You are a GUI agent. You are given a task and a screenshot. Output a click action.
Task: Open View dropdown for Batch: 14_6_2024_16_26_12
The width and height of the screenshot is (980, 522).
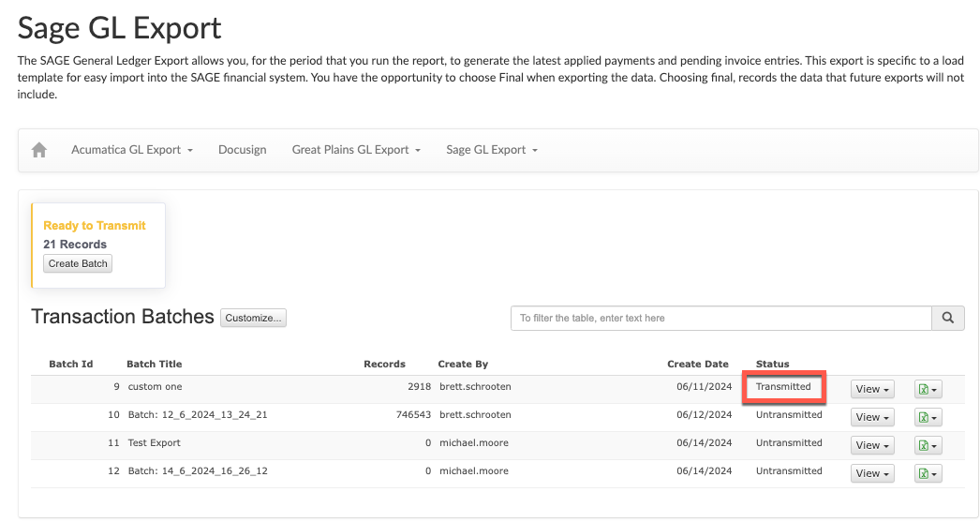tap(872, 474)
